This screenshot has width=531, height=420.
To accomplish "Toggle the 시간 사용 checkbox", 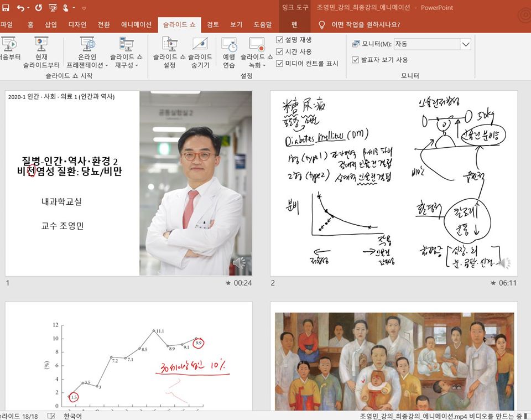I will [x=280, y=51].
